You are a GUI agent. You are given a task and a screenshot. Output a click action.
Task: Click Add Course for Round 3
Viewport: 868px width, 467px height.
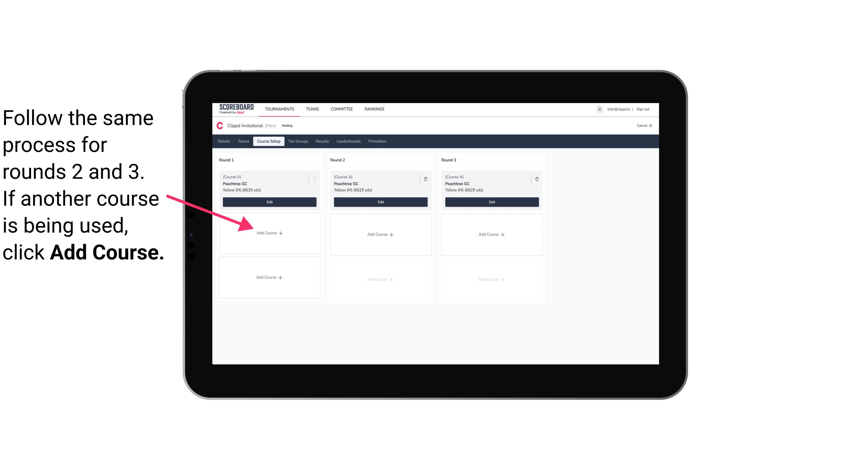click(x=491, y=234)
